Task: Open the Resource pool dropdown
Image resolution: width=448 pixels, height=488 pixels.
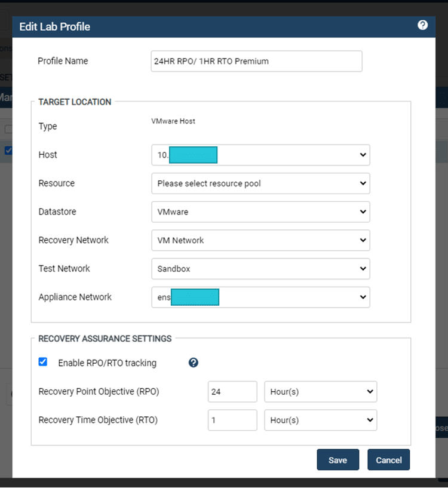Action: tap(260, 183)
